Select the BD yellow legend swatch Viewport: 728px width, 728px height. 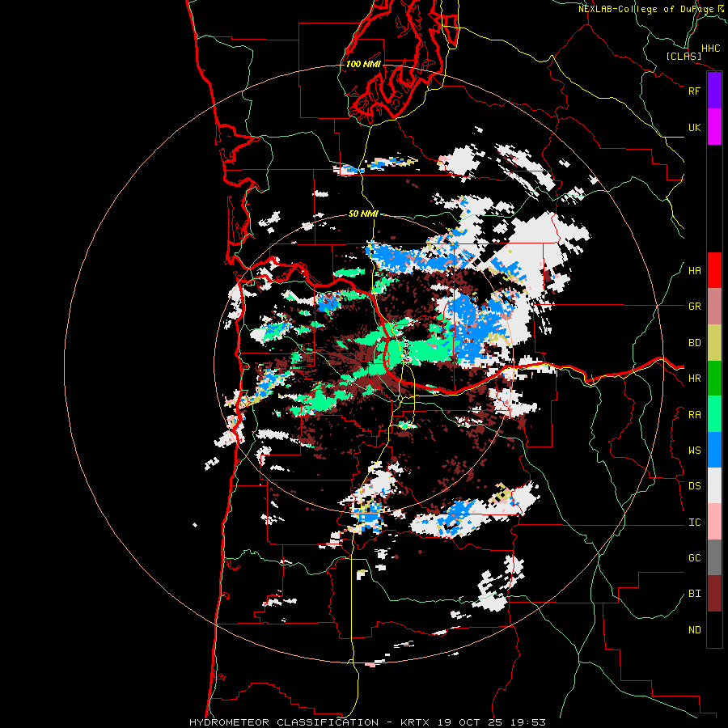pos(714,342)
